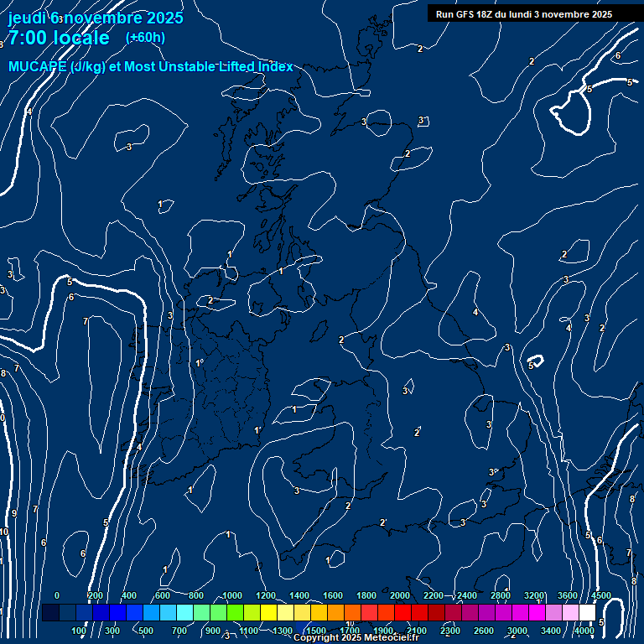Click the magenta 3200–3400 legend swatch

pos(537,612)
